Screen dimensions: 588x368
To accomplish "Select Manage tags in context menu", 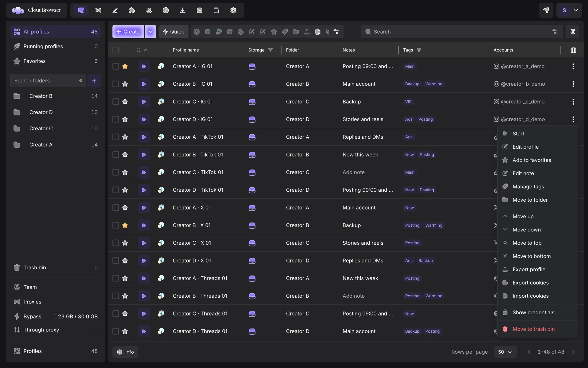I will [538, 187].
